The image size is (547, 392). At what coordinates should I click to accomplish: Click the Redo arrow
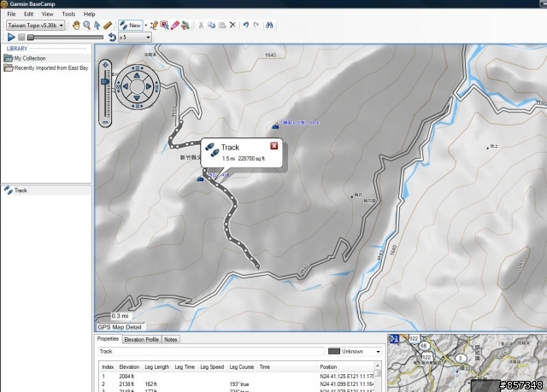(x=256, y=25)
